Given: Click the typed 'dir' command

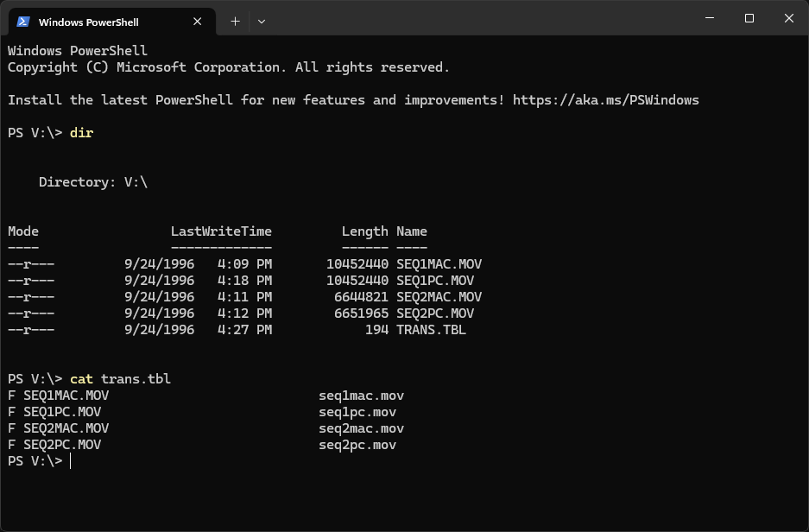Looking at the screenshot, I should coord(81,133).
